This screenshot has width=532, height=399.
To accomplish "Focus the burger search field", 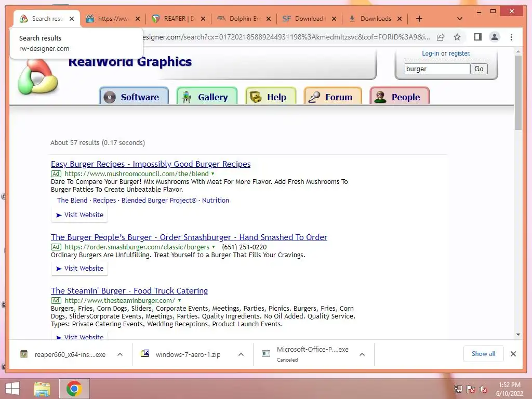I will [x=437, y=69].
